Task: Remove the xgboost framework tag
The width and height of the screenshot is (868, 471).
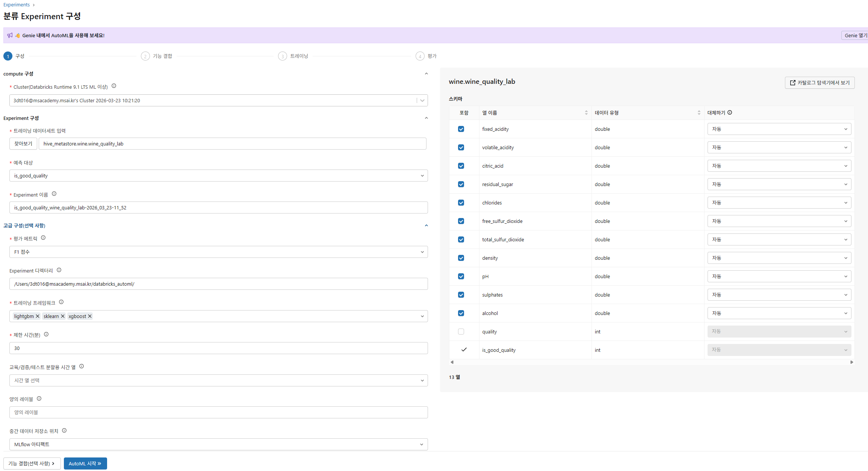Action: pos(90,317)
